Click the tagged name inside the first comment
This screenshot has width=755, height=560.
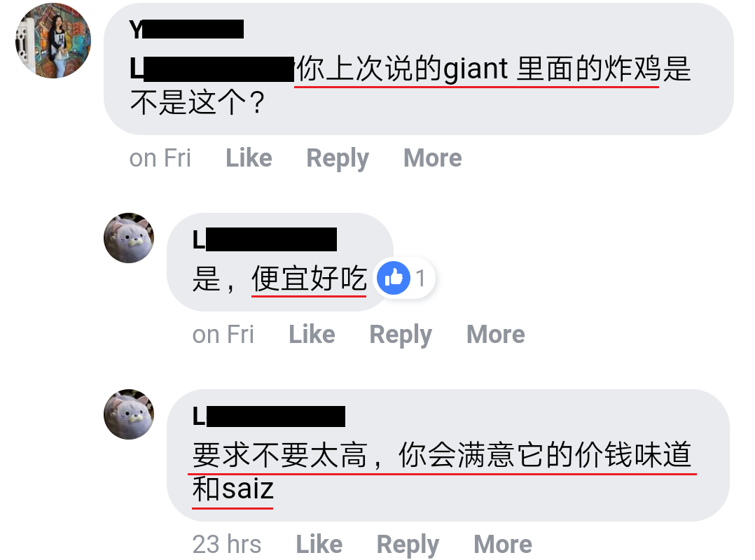coord(212,69)
